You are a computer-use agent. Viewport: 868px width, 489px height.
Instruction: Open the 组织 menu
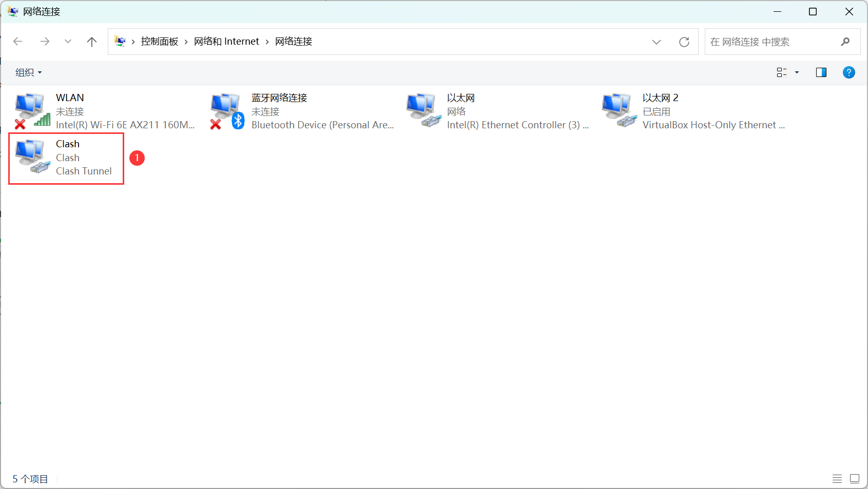[28, 72]
